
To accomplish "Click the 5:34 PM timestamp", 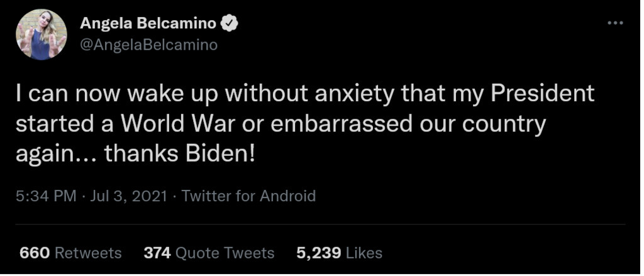I will pyautogui.click(x=46, y=196).
